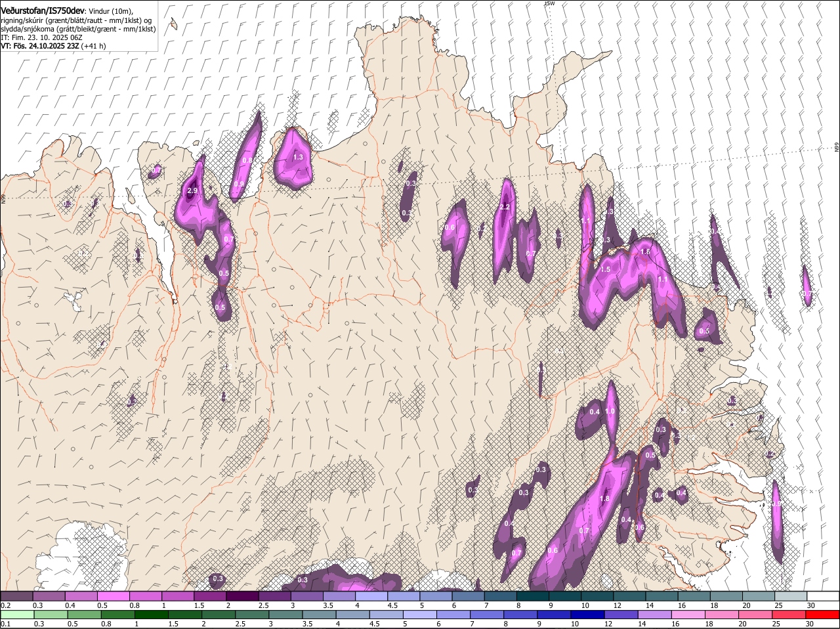Click the 1.0 precipitation value on the map

point(610,412)
